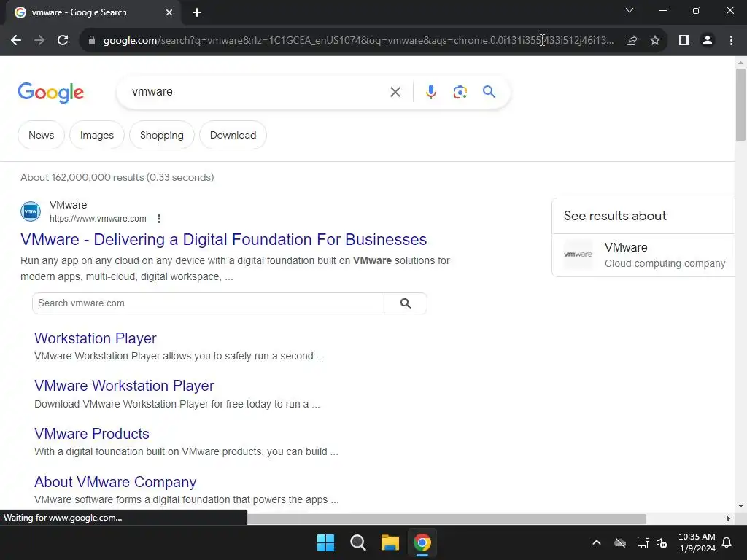
Task: Click the cloud sync tray icon
Action: tap(620, 542)
